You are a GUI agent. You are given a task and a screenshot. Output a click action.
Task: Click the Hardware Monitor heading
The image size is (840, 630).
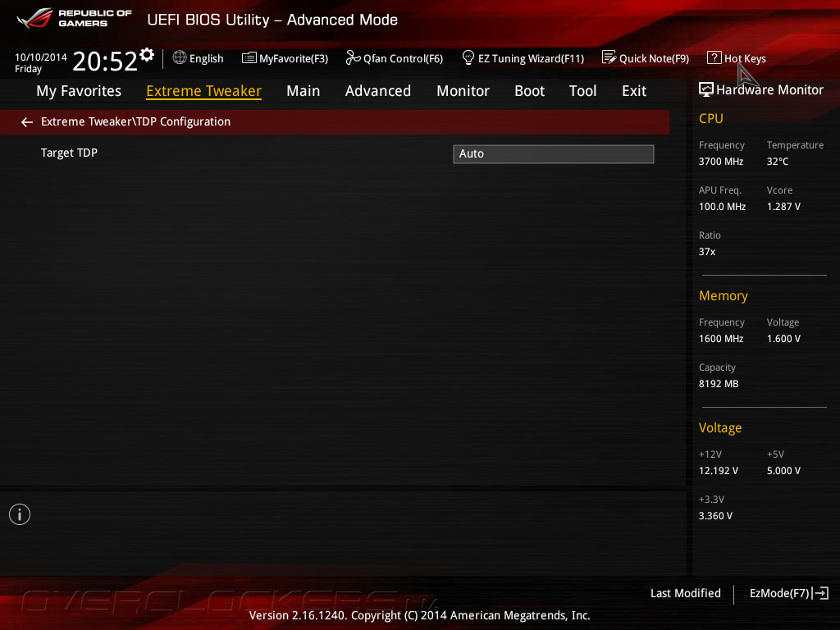coord(769,89)
